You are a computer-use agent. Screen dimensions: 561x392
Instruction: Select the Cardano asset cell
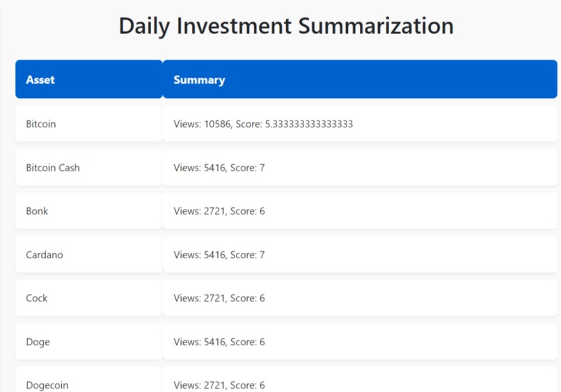point(89,255)
